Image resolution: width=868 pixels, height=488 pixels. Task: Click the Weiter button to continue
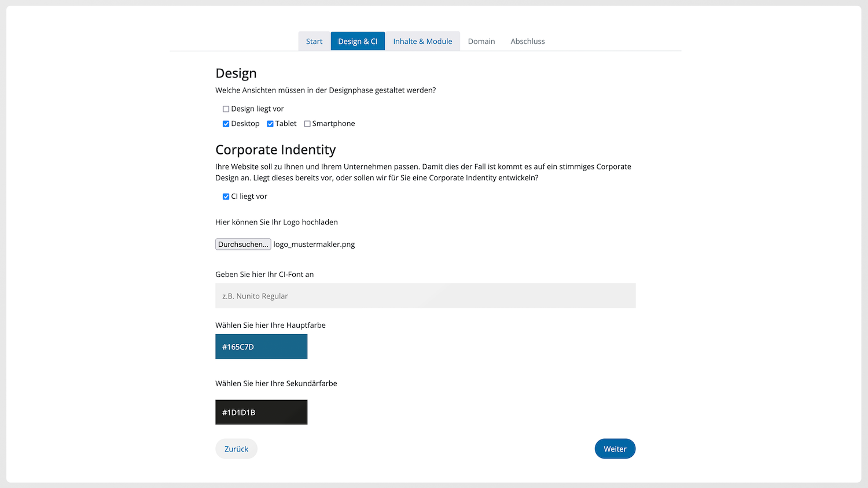615,449
